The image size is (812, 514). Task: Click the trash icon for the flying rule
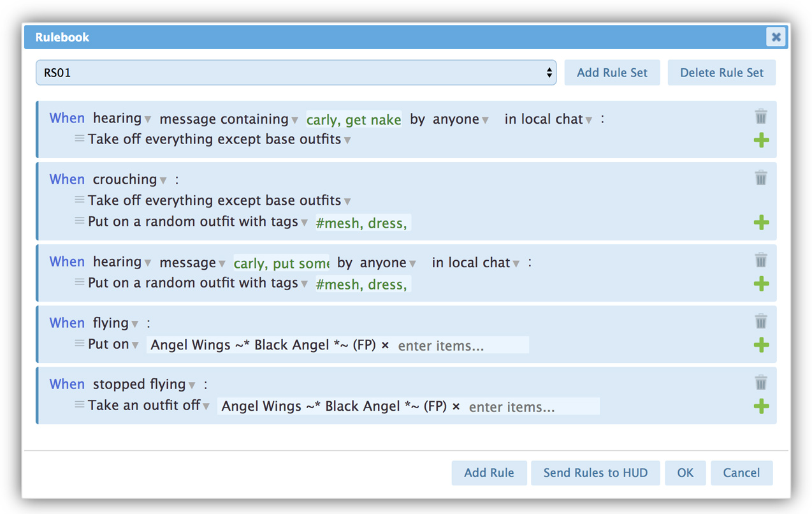click(x=760, y=321)
